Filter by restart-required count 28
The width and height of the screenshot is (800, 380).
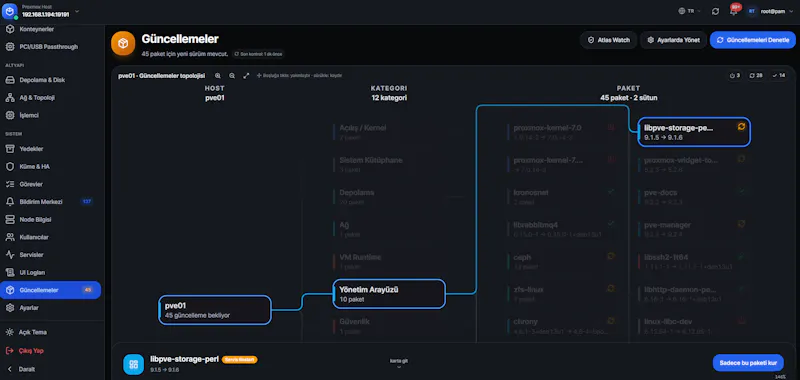coord(756,75)
